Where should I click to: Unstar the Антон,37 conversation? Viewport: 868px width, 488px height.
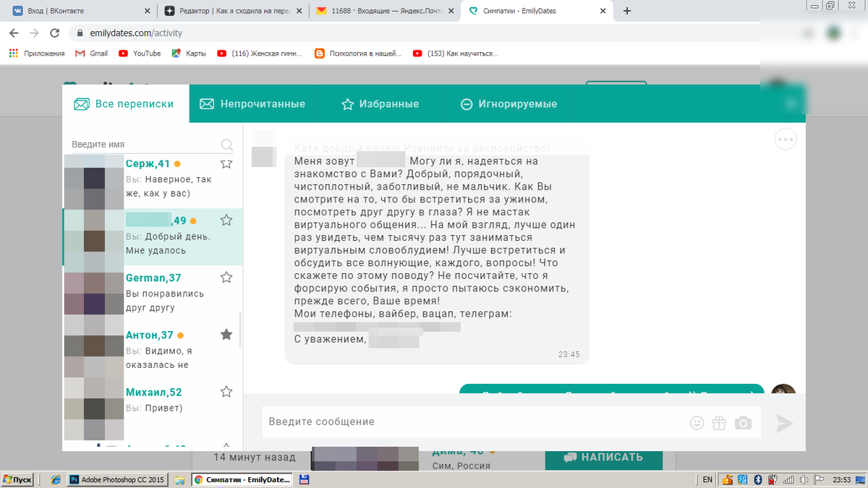[226, 334]
